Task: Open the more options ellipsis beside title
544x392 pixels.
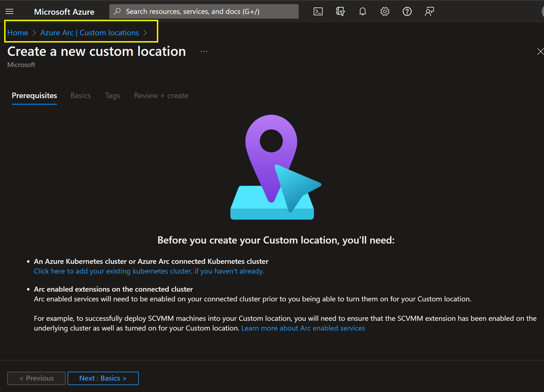Action: point(204,52)
